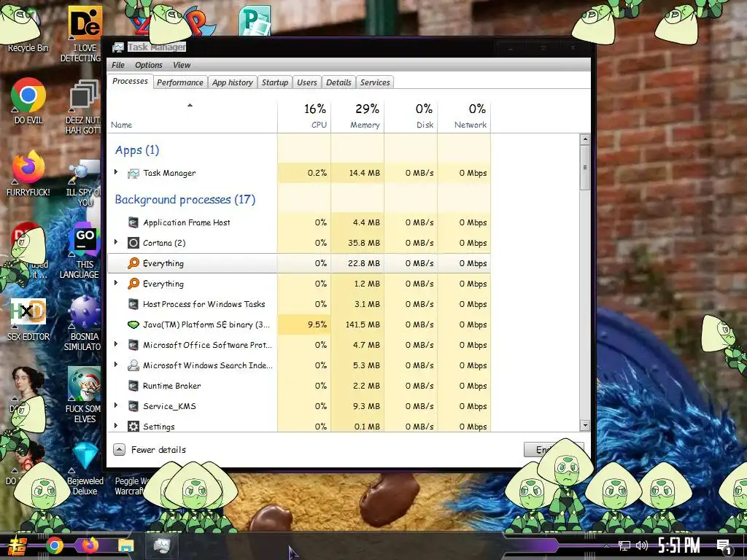Open the Chrome desktop shortcut labeled DO EVIL
Image resolution: width=747 pixels, height=560 pixels.
pos(28,96)
